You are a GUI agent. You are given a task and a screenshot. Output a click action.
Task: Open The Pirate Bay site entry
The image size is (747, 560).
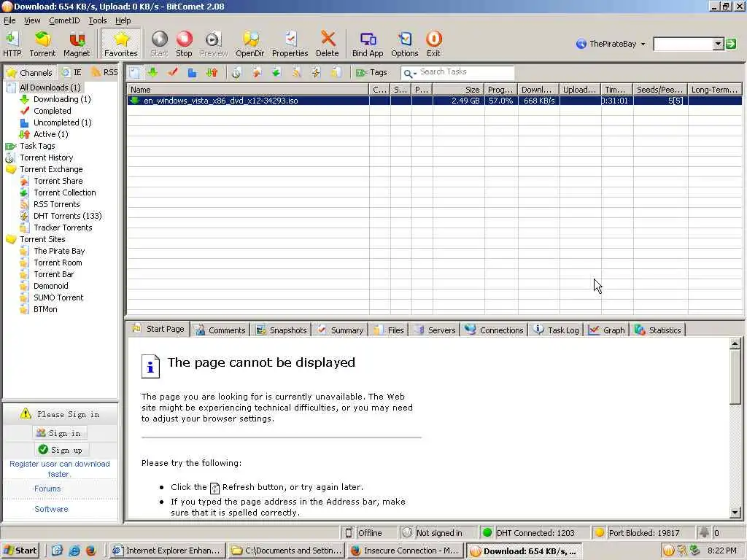tap(59, 251)
